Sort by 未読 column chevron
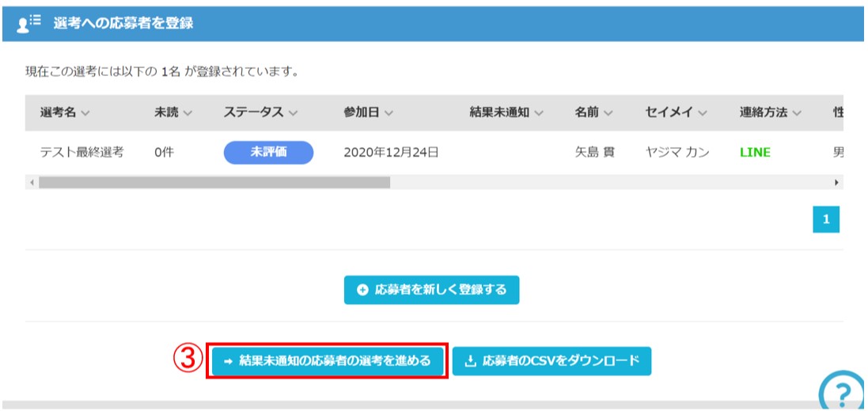Viewport: 868px width, 411px height. [x=188, y=113]
